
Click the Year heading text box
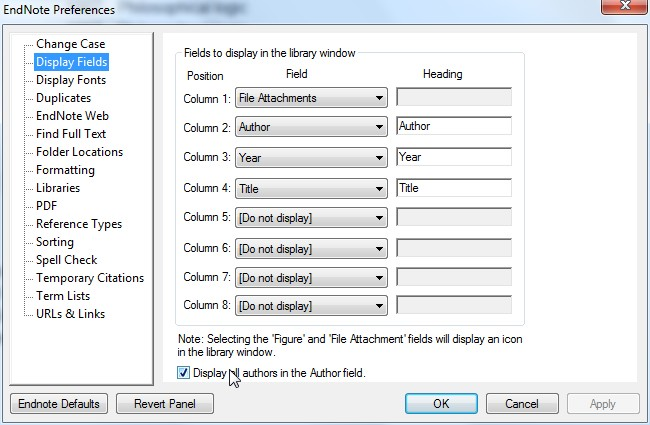[x=454, y=157]
